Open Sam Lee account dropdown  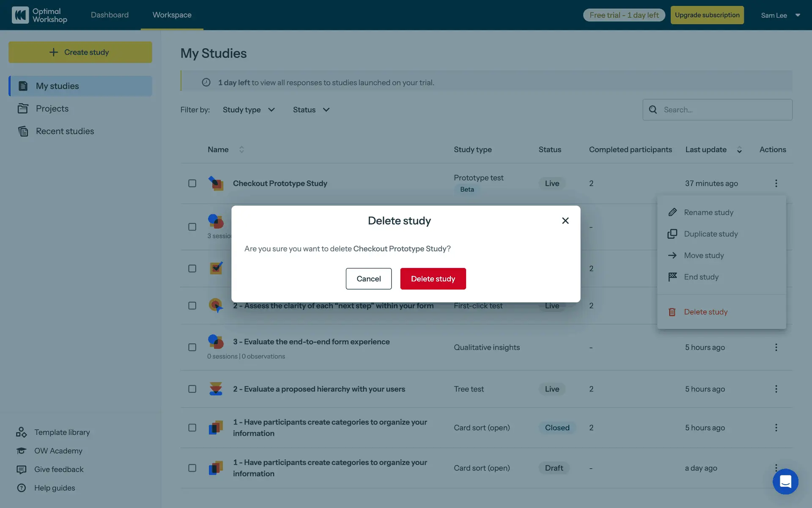coord(780,15)
